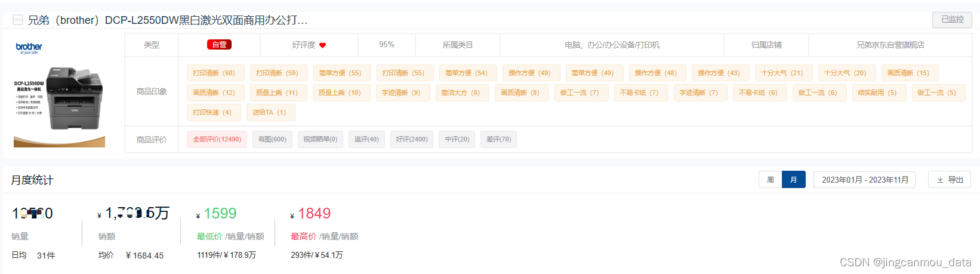This screenshot has width=980, height=274.
Task: Click the 归属店铺 header cell
Action: (x=766, y=45)
